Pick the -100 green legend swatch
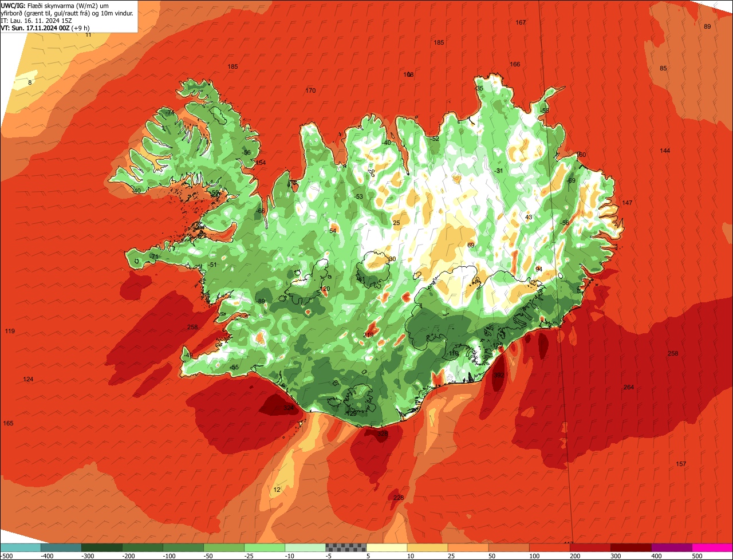The image size is (733, 560). coord(183,547)
